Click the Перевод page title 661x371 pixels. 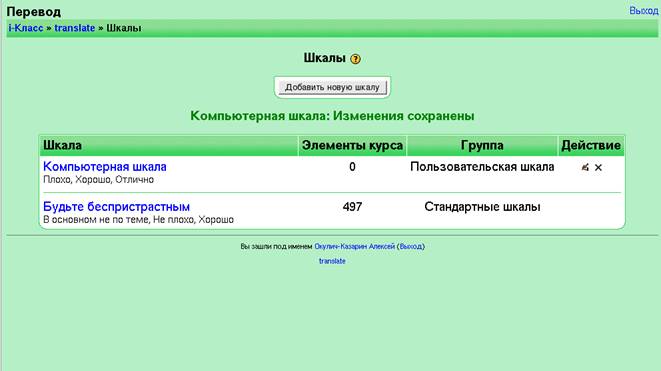tap(34, 11)
